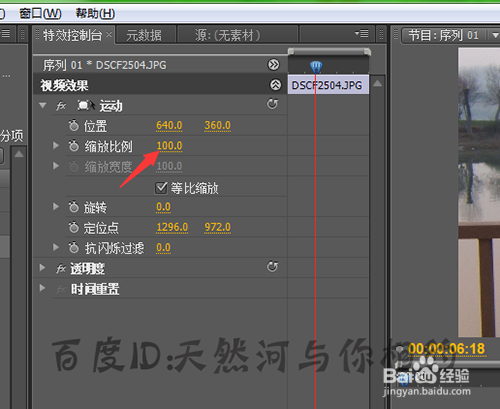This screenshot has width=500, height=409.
Task: Toggle the 缩放比例 animation stopwatch
Action: (x=74, y=146)
